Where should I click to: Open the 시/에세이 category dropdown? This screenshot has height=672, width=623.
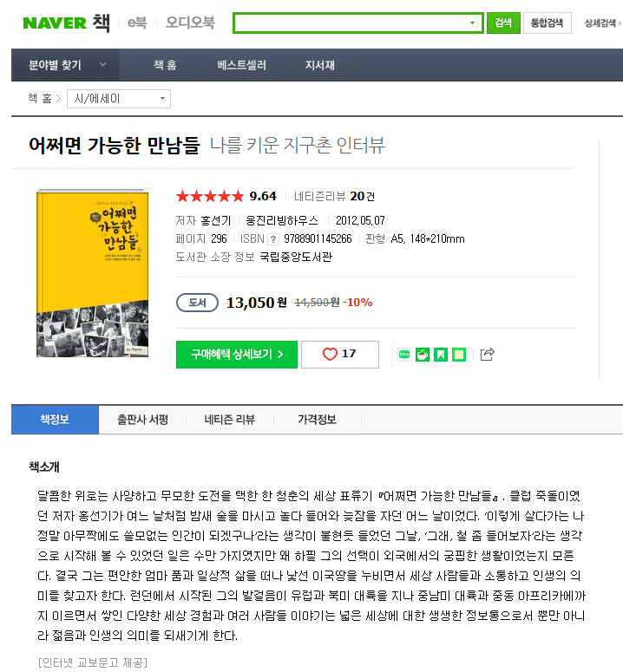point(119,99)
